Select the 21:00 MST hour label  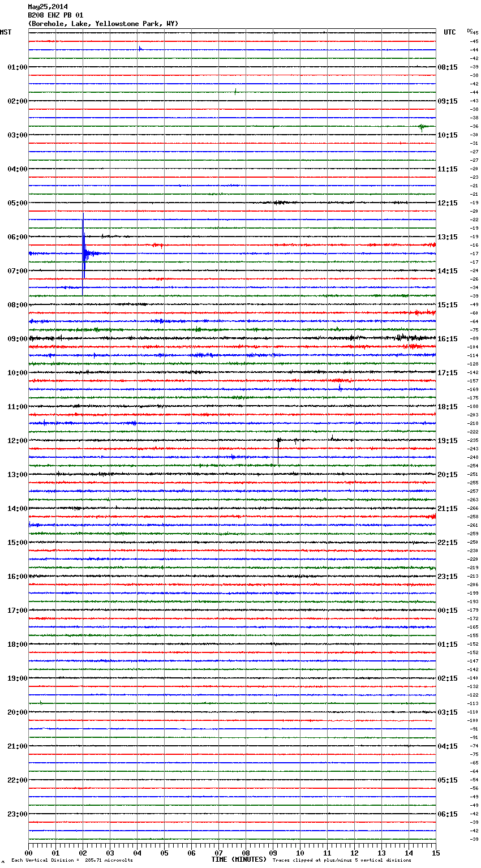pos(18,746)
